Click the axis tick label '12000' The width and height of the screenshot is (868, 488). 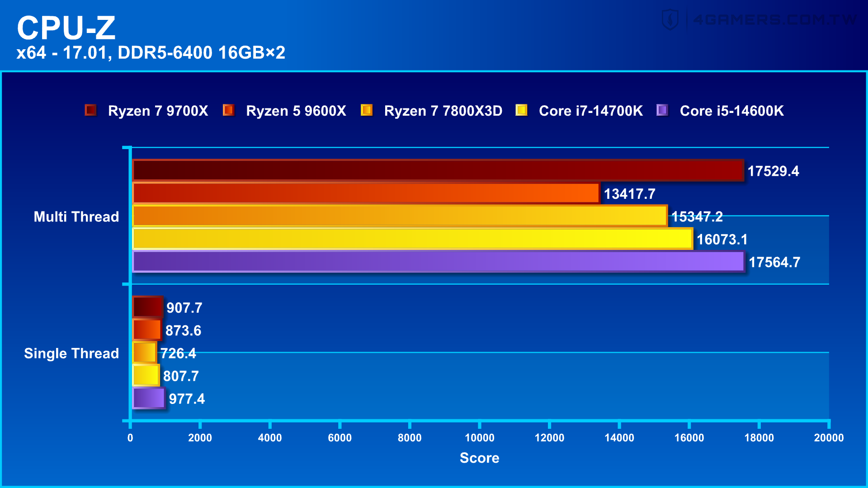(x=549, y=438)
